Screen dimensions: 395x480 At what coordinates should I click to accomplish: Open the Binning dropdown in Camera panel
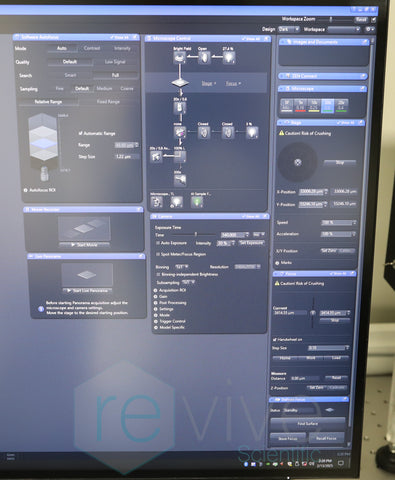182,267
